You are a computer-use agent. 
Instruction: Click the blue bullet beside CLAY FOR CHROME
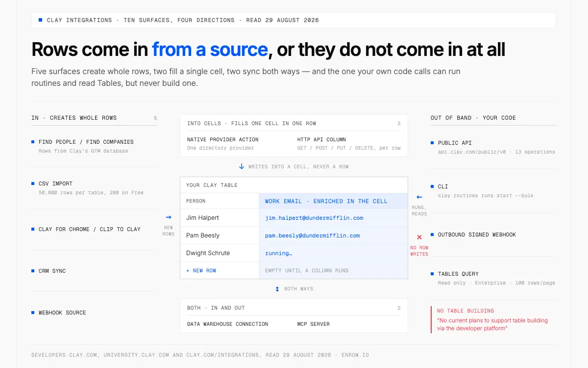[x=33, y=229]
